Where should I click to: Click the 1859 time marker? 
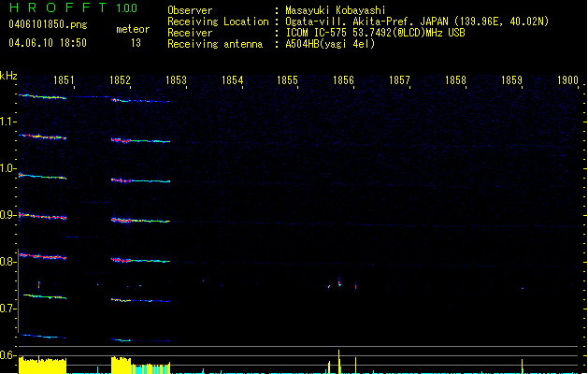point(511,80)
